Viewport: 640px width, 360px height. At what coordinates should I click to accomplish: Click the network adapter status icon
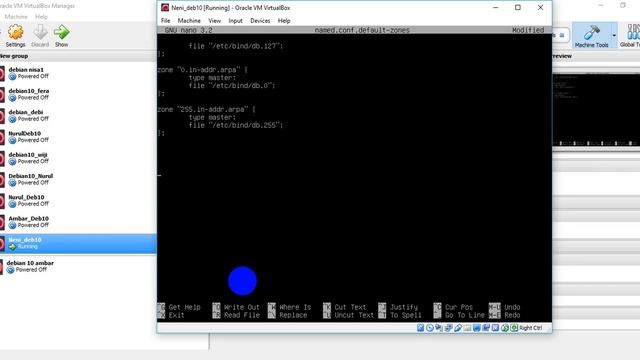(448, 328)
